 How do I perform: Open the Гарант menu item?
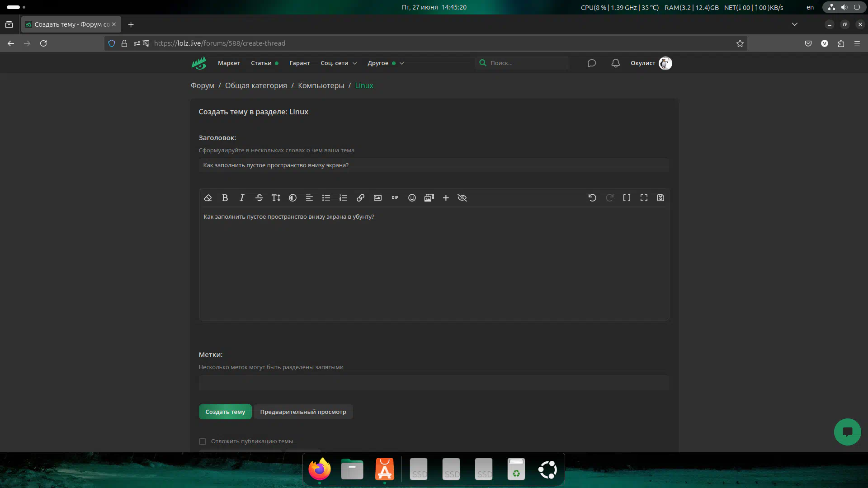[x=299, y=63]
